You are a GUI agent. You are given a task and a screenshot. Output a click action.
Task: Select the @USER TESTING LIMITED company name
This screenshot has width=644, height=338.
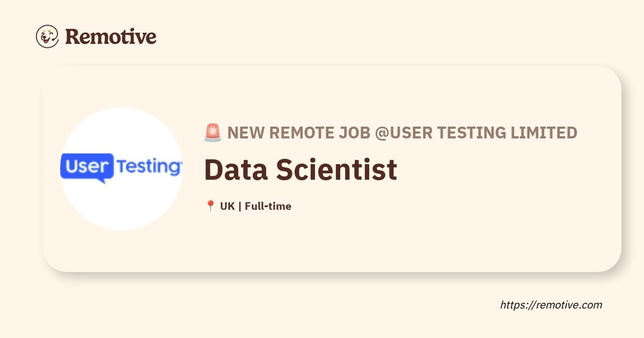click(x=475, y=133)
